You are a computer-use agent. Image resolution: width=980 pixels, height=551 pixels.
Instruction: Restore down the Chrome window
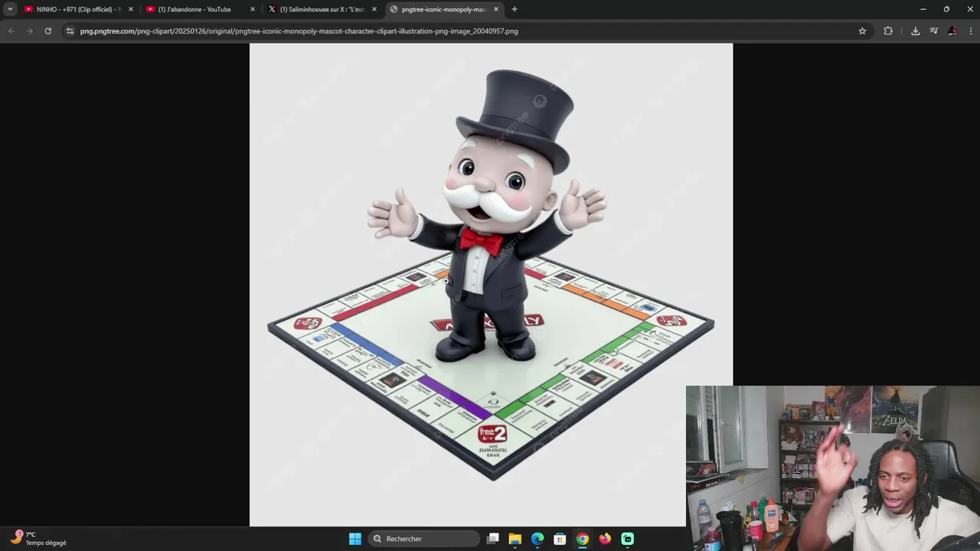(x=946, y=9)
